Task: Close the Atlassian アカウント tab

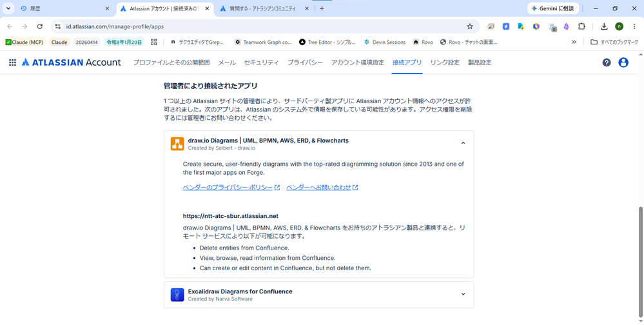Action: click(207, 8)
